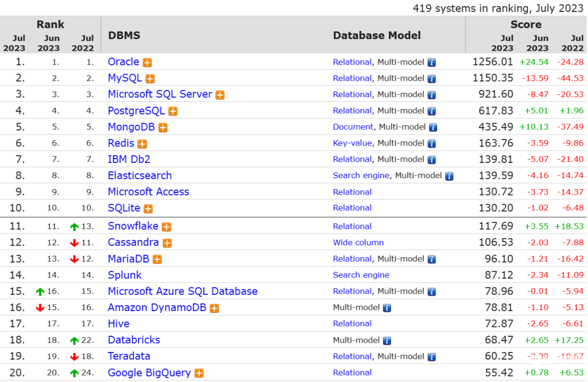The width and height of the screenshot is (588, 382).
Task: Open the IBM Db2 link
Action: coord(129,160)
